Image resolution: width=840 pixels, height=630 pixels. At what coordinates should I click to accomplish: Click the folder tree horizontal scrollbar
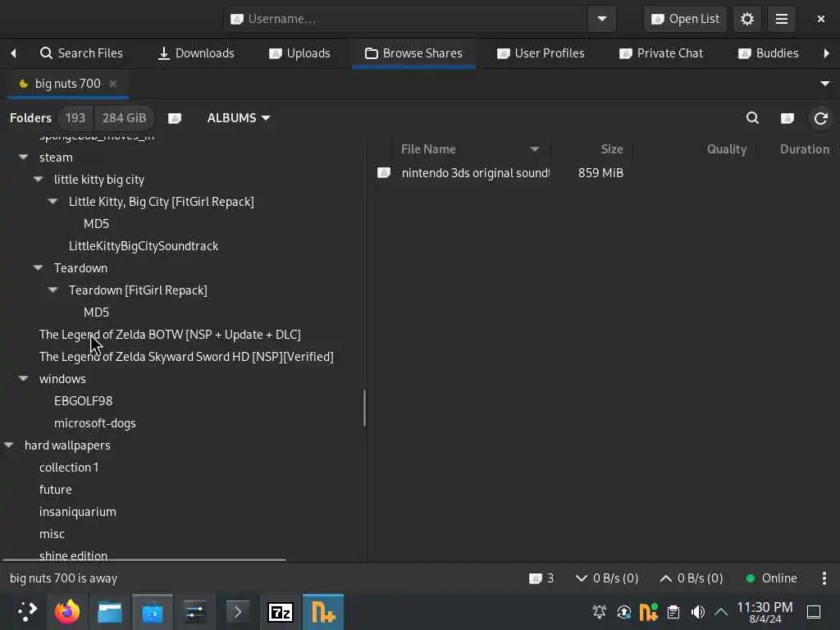pos(144,559)
